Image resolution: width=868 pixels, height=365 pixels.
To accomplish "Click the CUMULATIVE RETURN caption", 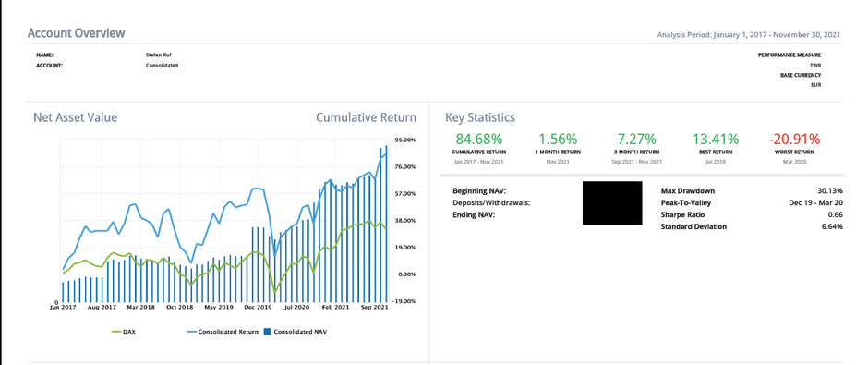I will [x=479, y=152].
